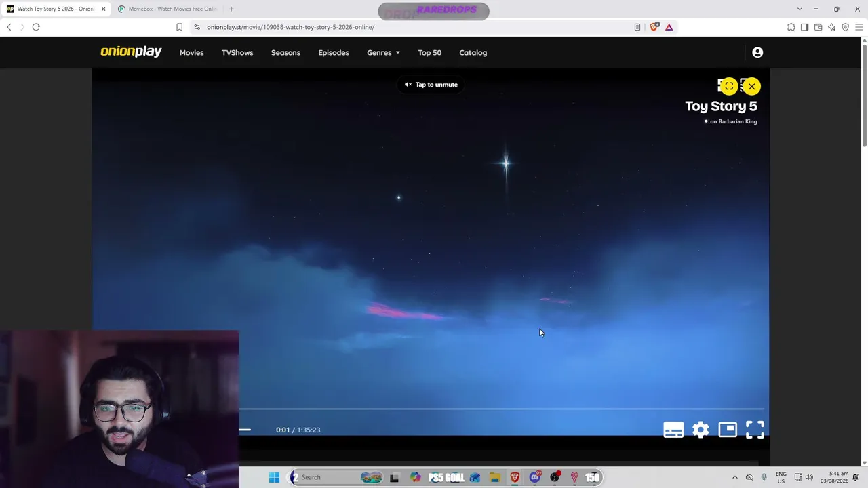This screenshot has height=488, width=868.
Task: Navigate to Seasons
Action: (285, 52)
